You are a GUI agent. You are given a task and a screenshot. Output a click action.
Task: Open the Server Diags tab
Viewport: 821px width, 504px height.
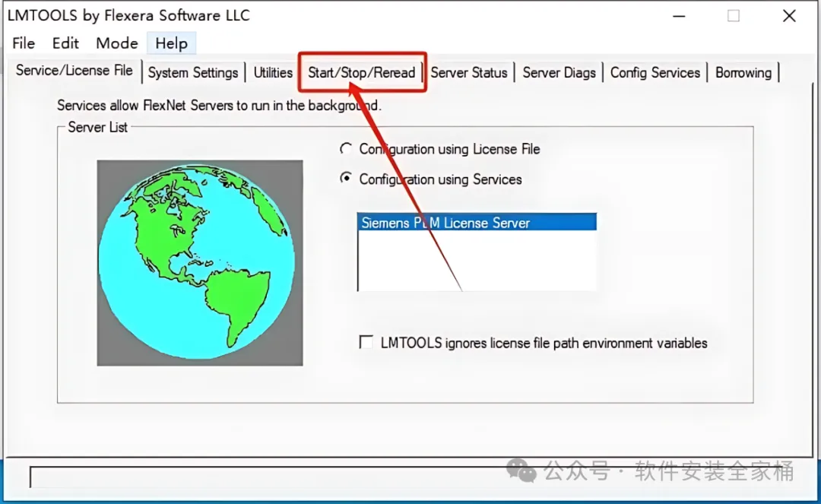pos(559,72)
